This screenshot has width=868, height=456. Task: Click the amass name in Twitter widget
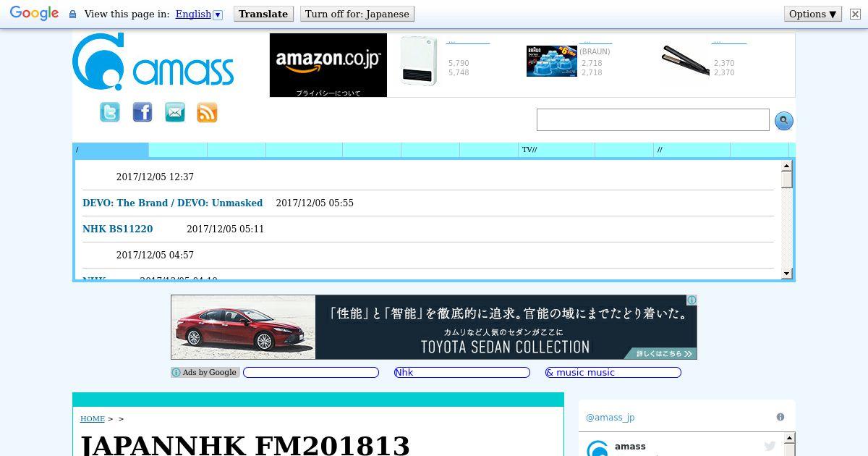630,446
